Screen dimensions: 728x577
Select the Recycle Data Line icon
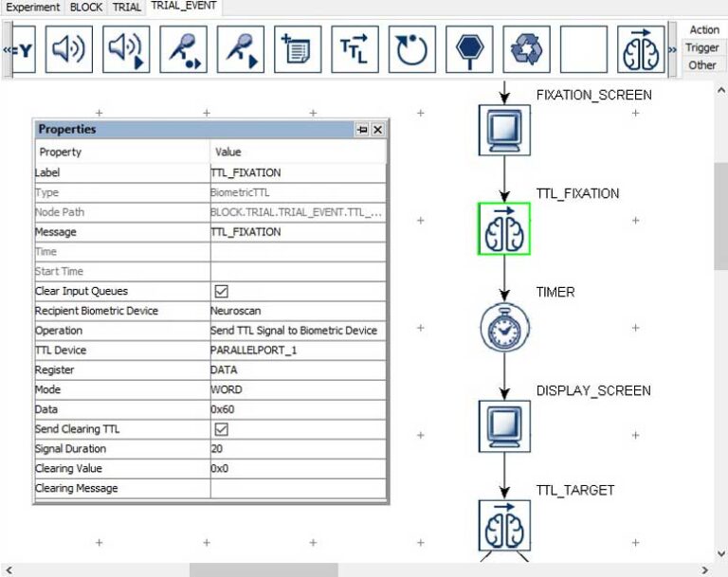point(526,49)
